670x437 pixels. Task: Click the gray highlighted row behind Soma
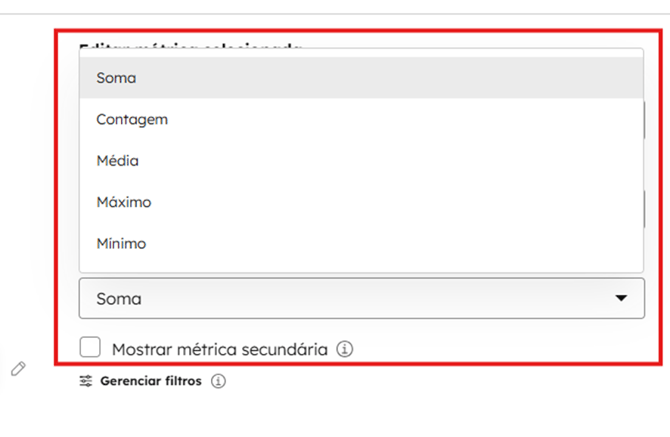tap(361, 78)
